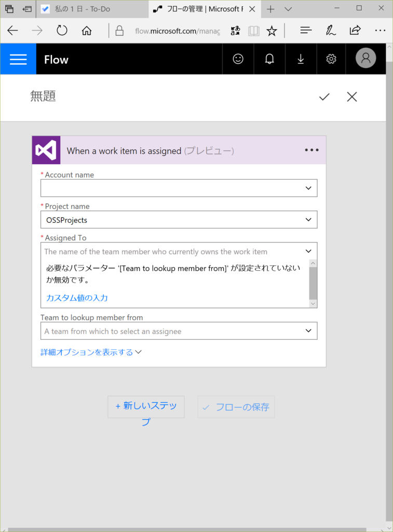Click the download arrow icon
Viewport: 393px width, 532px height.
click(301, 59)
